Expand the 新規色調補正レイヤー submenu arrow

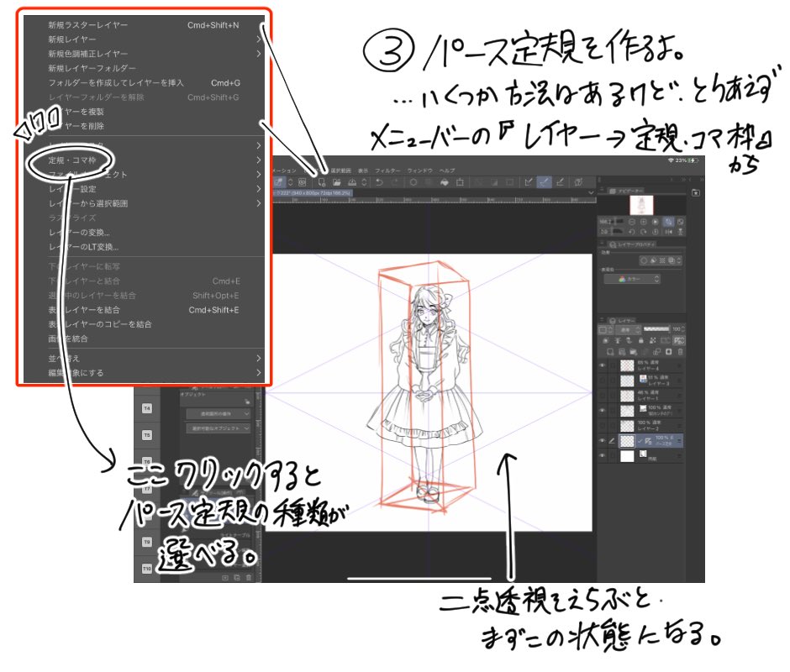point(259,54)
